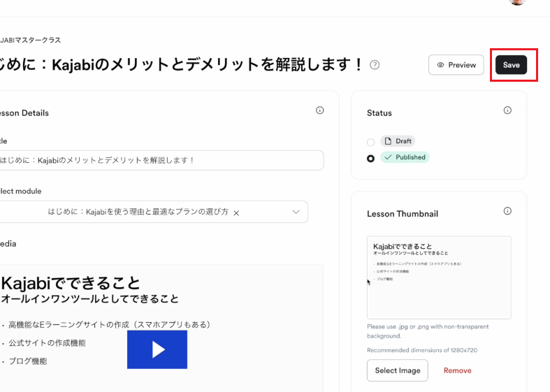Viewport: 550px width, 392px height.
Task: Remove the lesson thumbnail
Action: click(457, 370)
